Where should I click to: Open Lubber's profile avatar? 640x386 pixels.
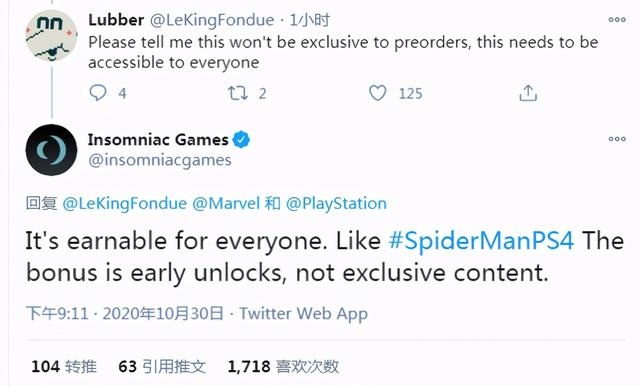[51, 36]
